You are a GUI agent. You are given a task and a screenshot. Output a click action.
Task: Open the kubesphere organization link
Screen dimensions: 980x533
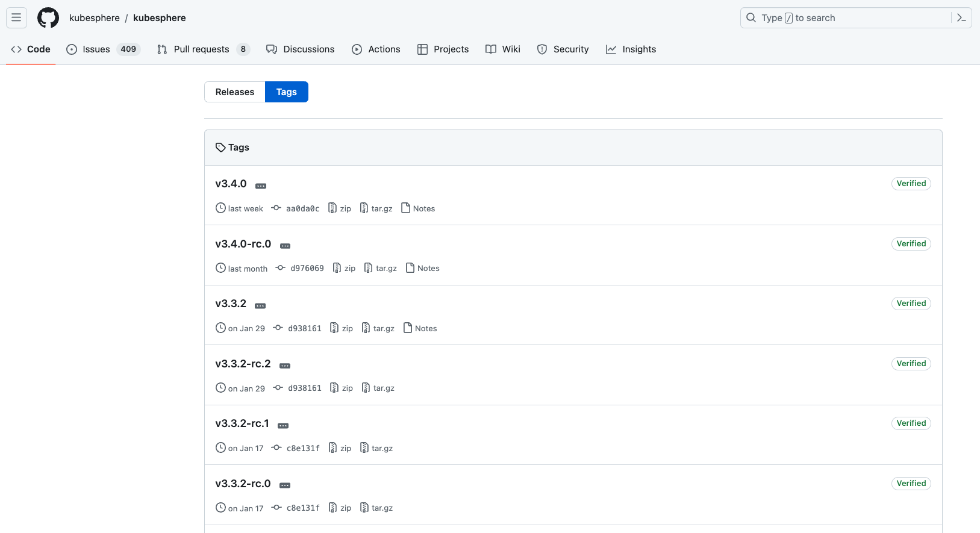point(95,18)
